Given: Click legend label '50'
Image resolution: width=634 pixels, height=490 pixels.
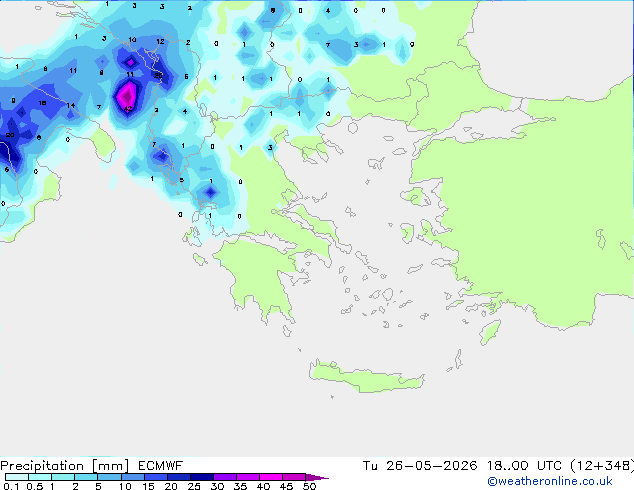Looking at the screenshot, I should [x=309, y=486].
